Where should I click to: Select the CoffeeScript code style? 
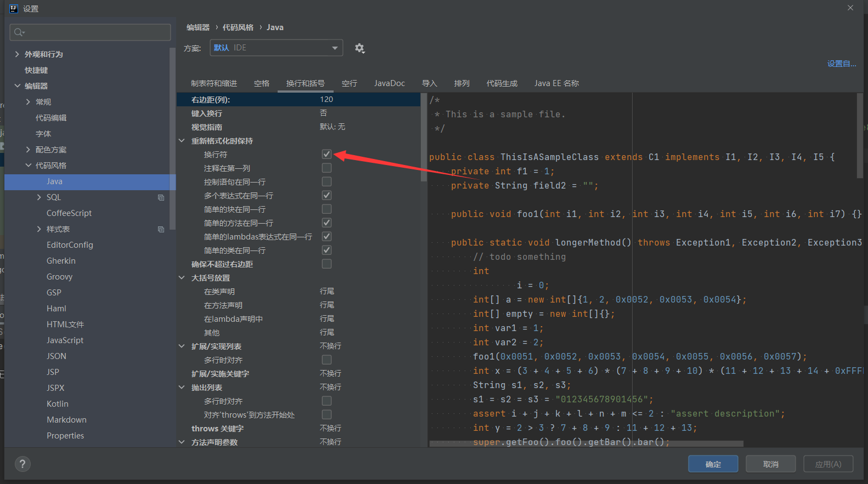[69, 213]
